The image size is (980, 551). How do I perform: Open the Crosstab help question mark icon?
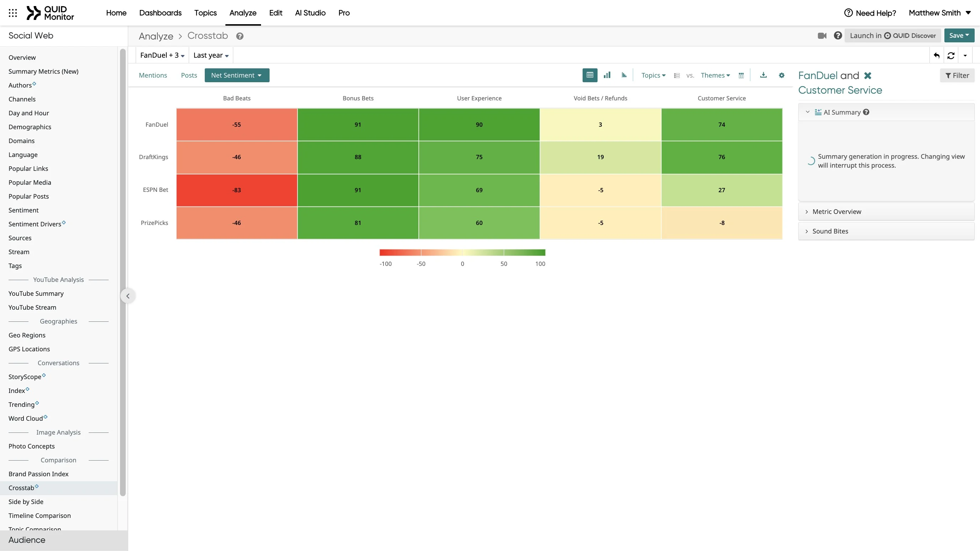coord(240,36)
